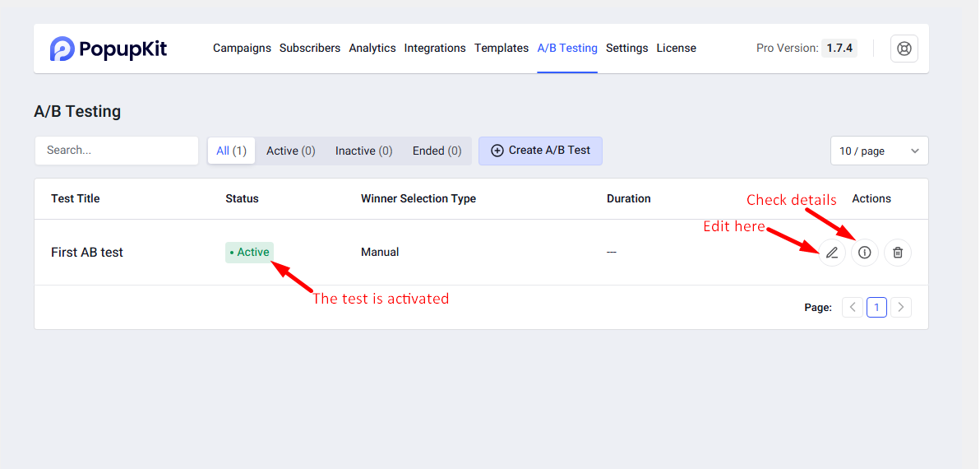Focus the Search... input field

(117, 151)
